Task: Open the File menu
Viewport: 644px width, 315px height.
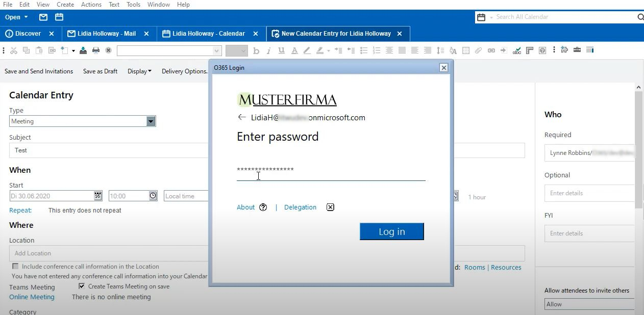Action: click(x=8, y=5)
